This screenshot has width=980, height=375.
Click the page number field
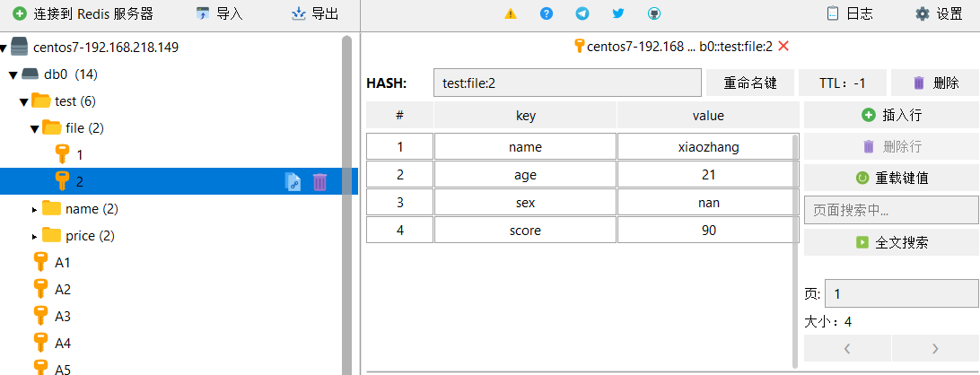pyautogui.click(x=902, y=293)
